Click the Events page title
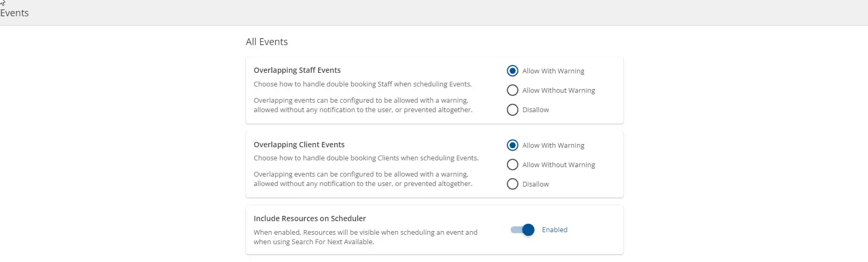The height and width of the screenshot is (262, 868). (x=15, y=13)
